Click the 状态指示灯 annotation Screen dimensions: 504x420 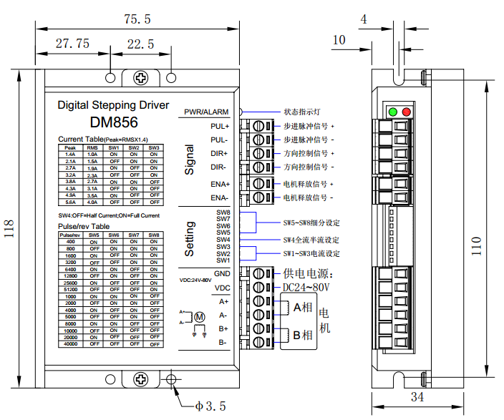[302, 112]
